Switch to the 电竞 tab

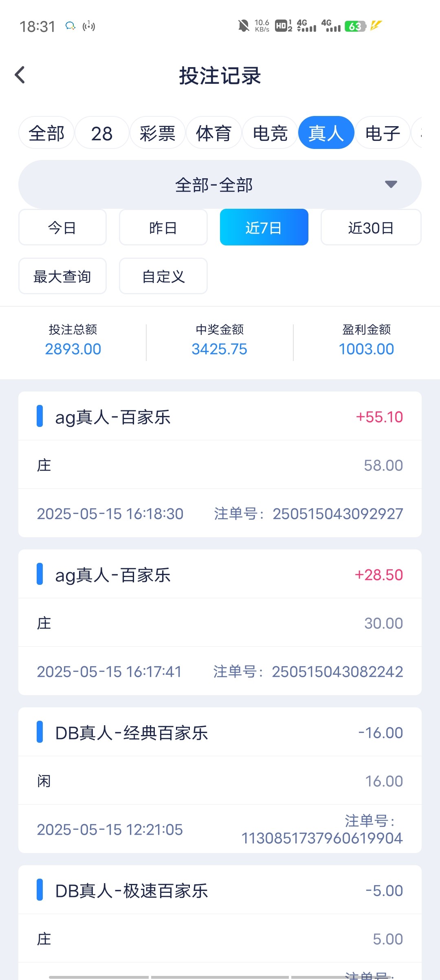pyautogui.click(x=270, y=133)
